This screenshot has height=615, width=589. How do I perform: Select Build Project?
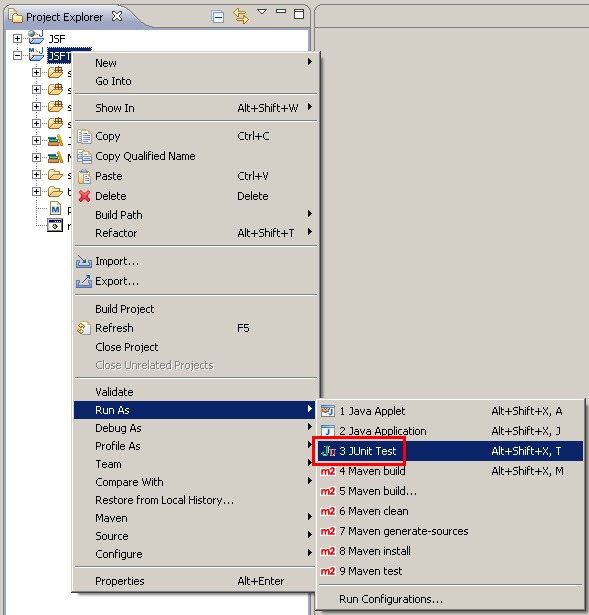pyautogui.click(x=196, y=309)
